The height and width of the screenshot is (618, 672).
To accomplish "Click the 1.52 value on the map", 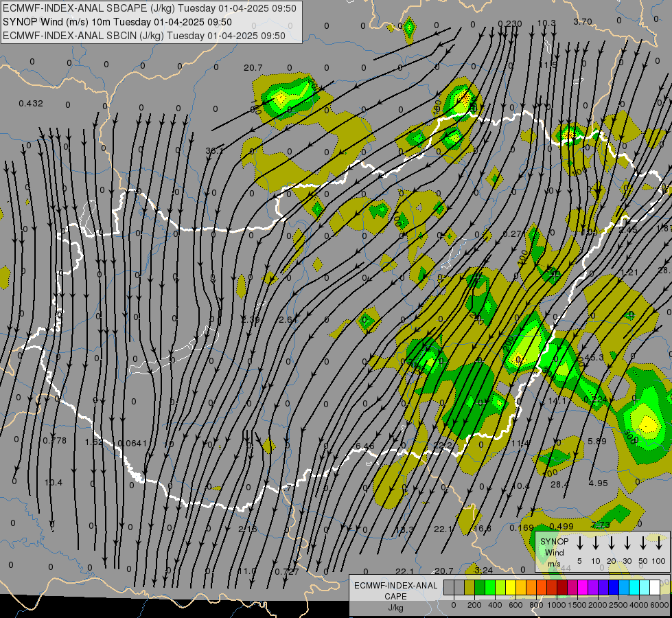I will 94,442.
